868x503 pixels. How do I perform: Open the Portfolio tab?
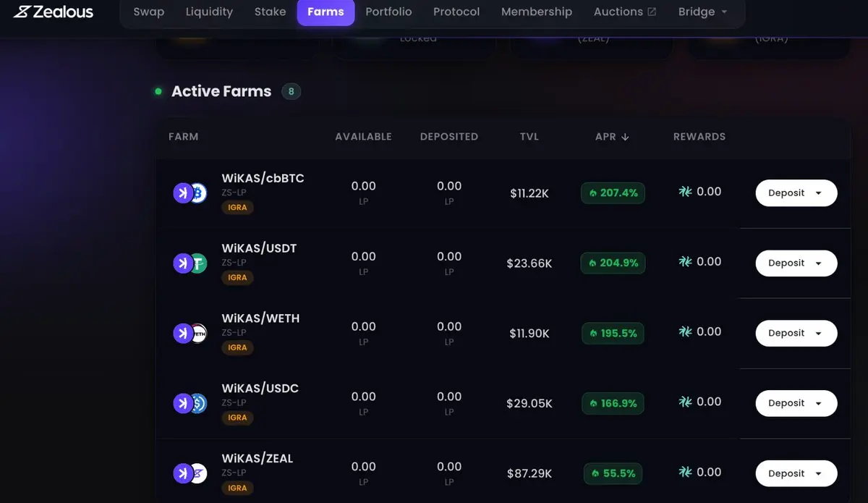[388, 12]
